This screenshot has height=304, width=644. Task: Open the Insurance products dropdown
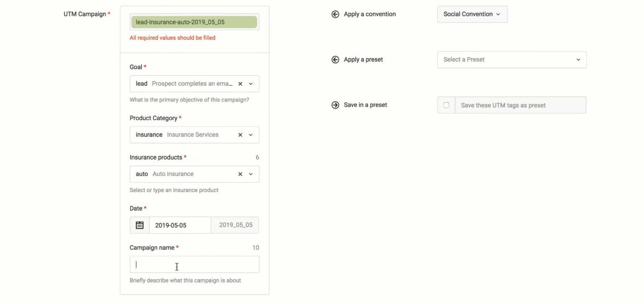coord(250,174)
